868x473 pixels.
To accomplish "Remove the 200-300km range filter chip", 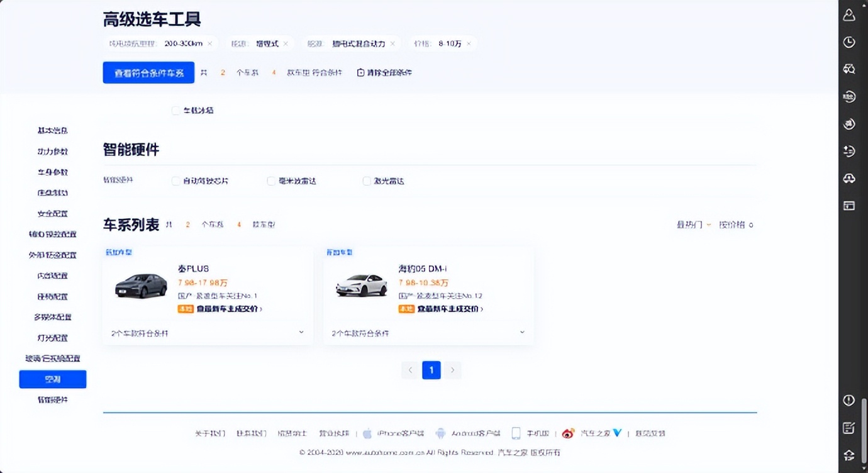I will pos(209,44).
